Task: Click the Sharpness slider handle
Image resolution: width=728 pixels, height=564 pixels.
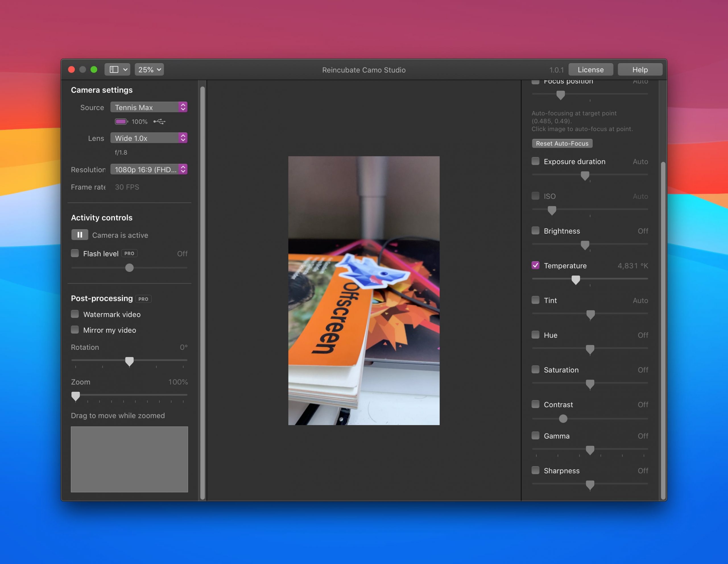Action: (x=590, y=485)
